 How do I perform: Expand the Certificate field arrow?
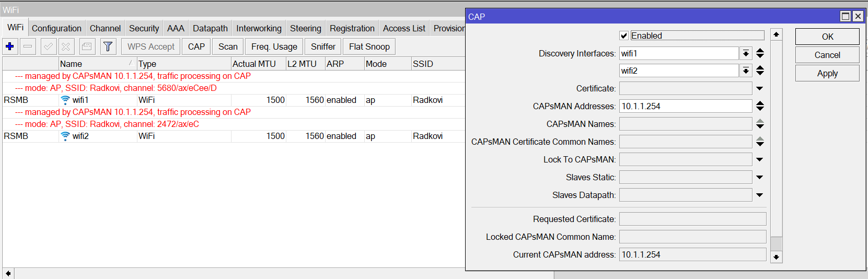point(759,88)
